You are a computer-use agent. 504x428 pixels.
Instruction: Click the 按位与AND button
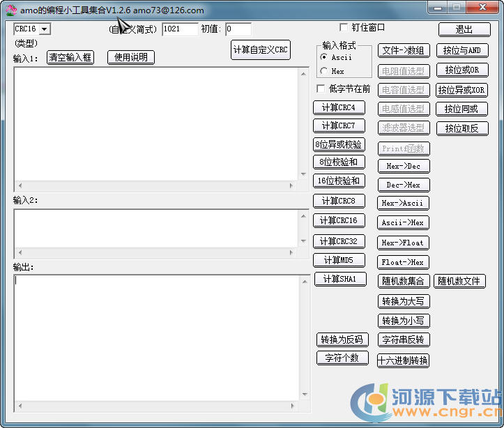462,50
